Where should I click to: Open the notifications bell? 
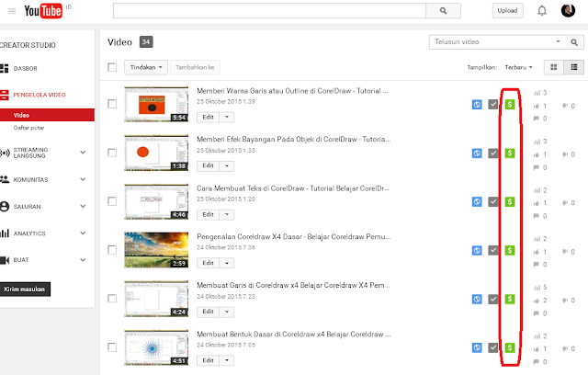coord(542,10)
